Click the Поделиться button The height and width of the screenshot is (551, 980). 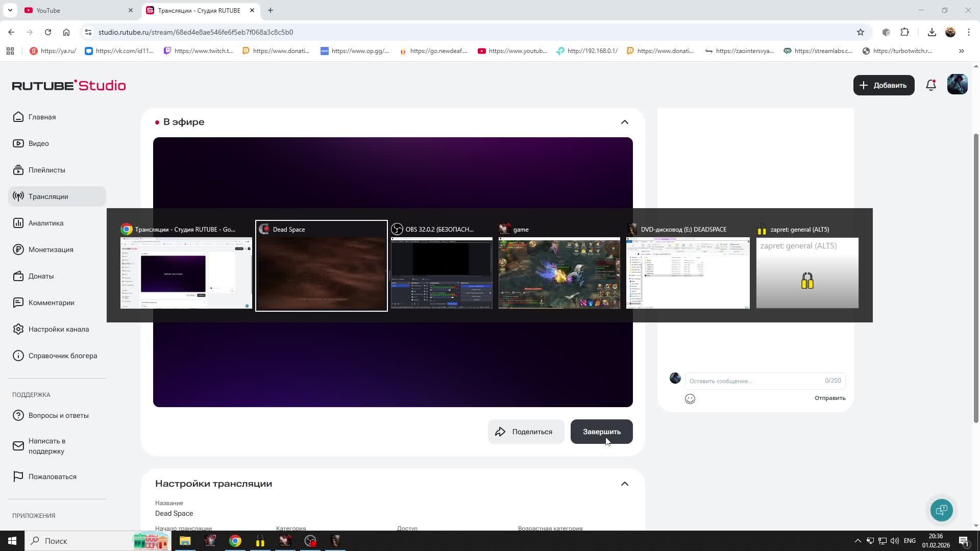tap(525, 432)
